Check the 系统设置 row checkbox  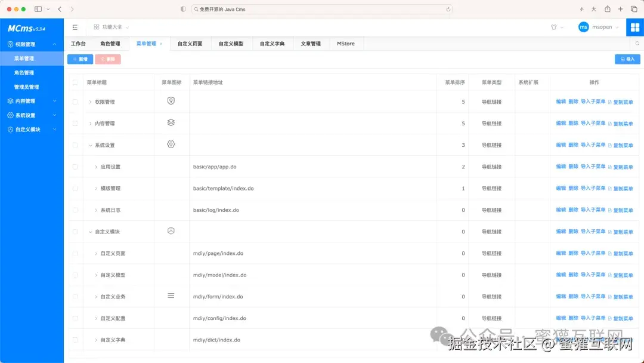pyautogui.click(x=75, y=145)
